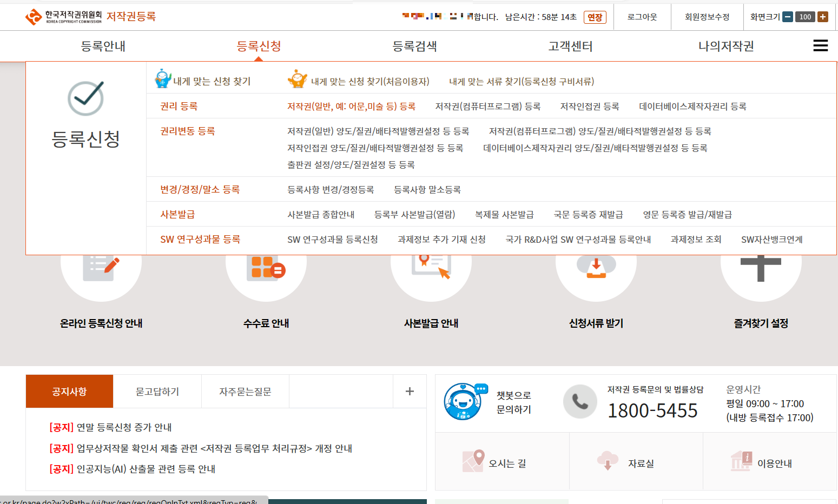Open the 챗봇으로 문의하기 chatbot icon
The image size is (838, 504).
[x=464, y=401]
